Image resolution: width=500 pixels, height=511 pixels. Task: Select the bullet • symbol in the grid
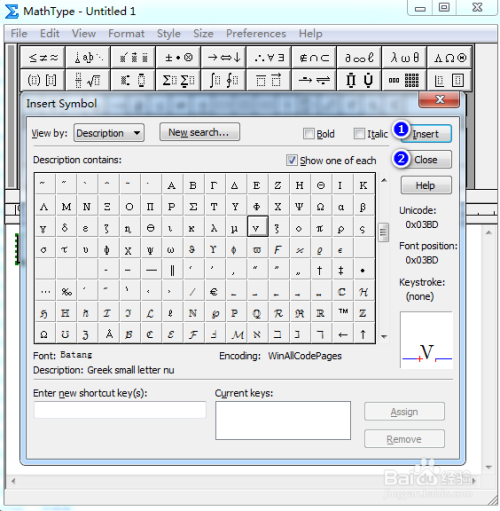[363, 270]
